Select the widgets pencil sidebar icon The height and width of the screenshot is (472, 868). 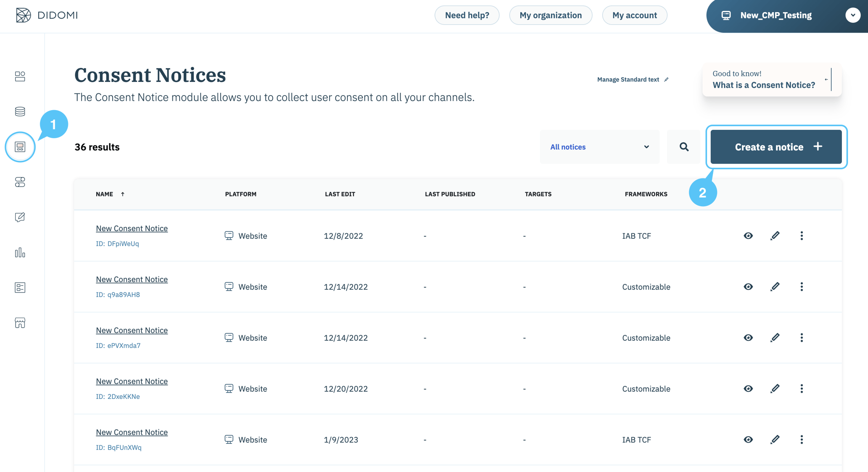[20, 217]
